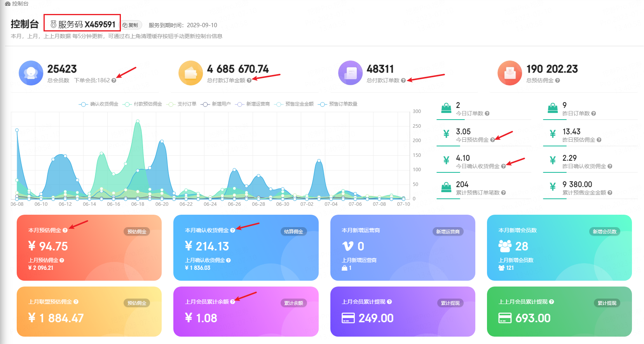Click chart x-axis label 07-04
Screen dimensions: 644x344
pyautogui.click(x=331, y=204)
